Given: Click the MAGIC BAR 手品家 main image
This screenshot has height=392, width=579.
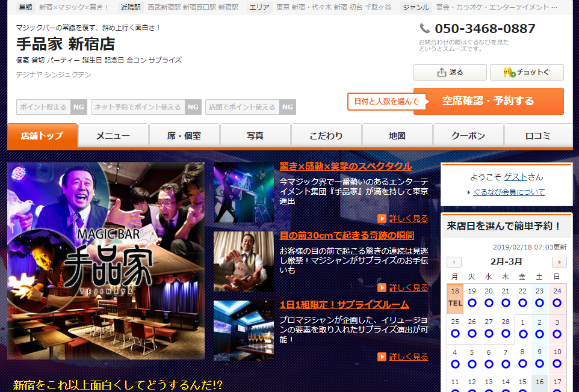Looking at the screenshot, I should [x=106, y=261].
